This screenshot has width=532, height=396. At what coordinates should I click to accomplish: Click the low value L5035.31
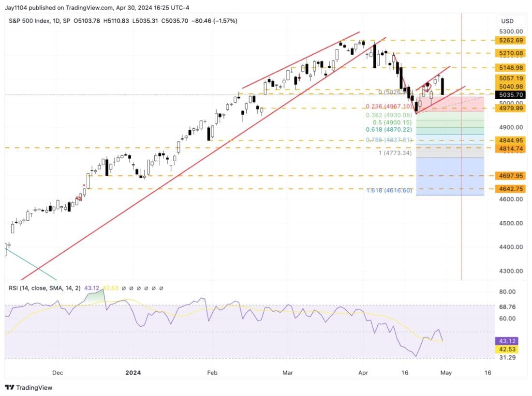[x=145, y=21]
